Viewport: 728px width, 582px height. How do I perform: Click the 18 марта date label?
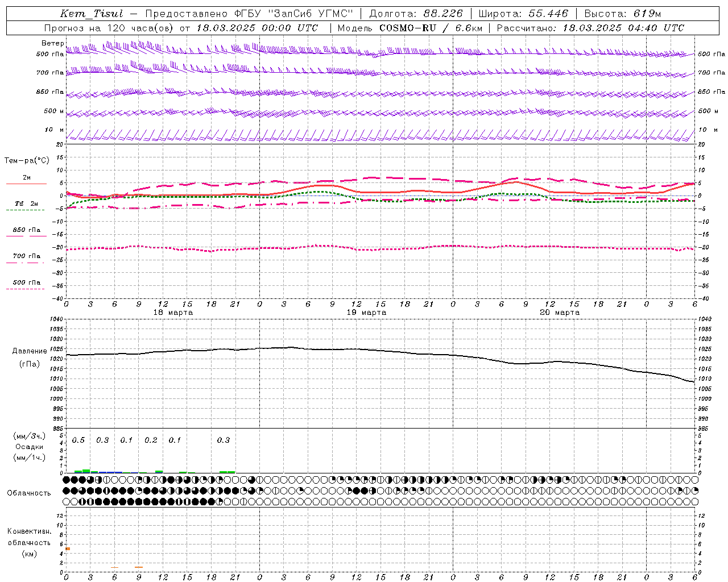coord(173,313)
